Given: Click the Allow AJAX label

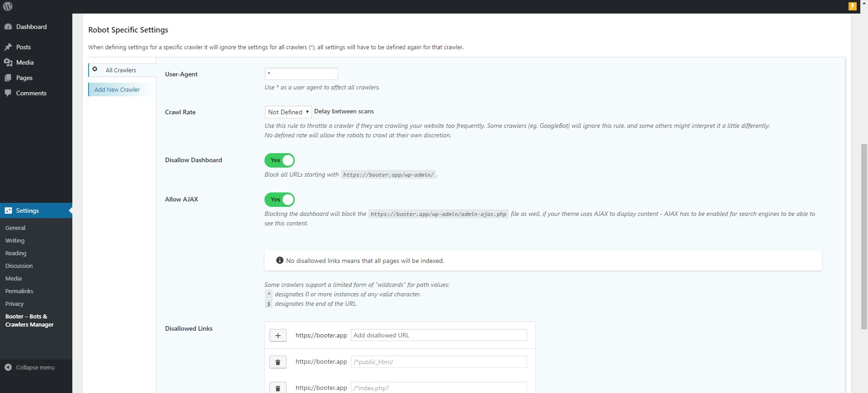Looking at the screenshot, I should [181, 199].
